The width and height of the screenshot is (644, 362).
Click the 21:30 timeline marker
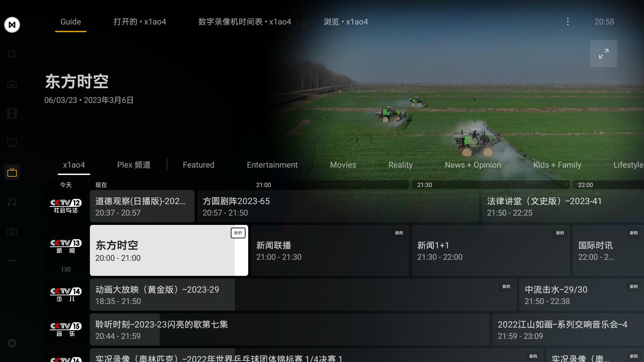[425, 185]
